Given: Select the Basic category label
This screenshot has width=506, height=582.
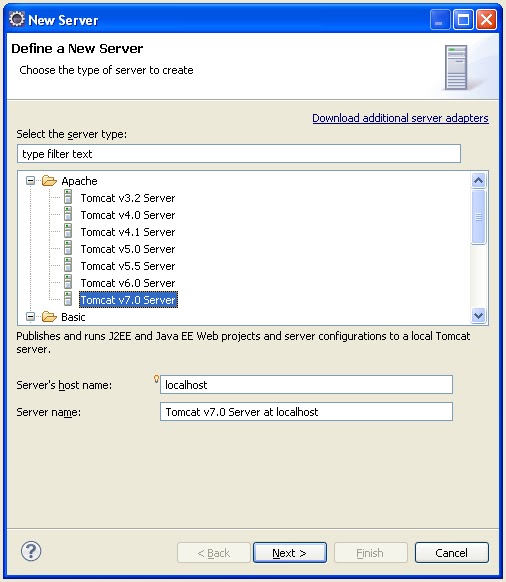Looking at the screenshot, I should coord(73,317).
